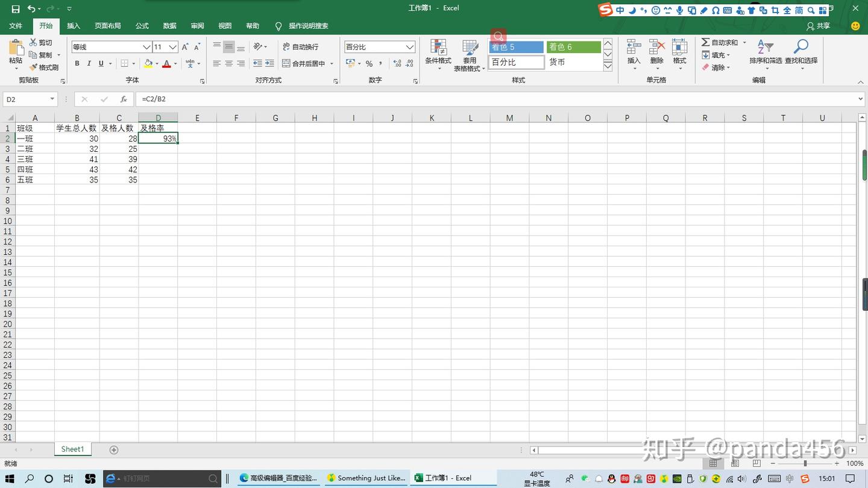Toggle align left for the cell
This screenshot has height=488, width=868.
[217, 63]
